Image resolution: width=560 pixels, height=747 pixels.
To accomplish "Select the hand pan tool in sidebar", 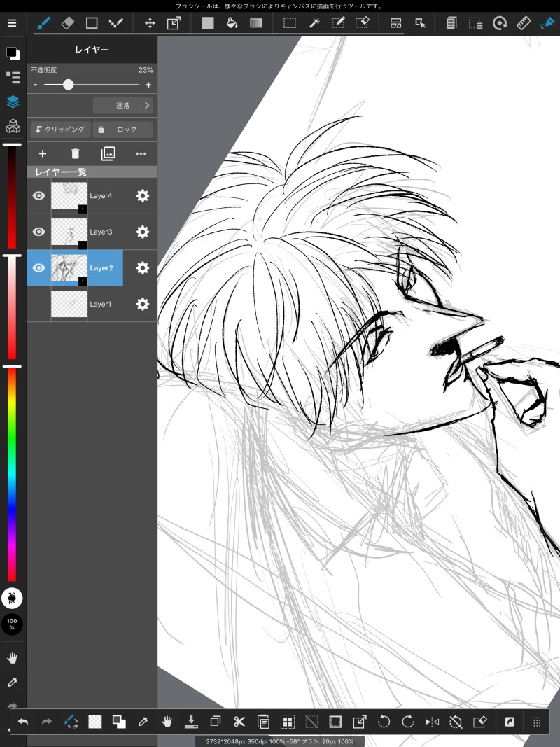I will 13,658.
